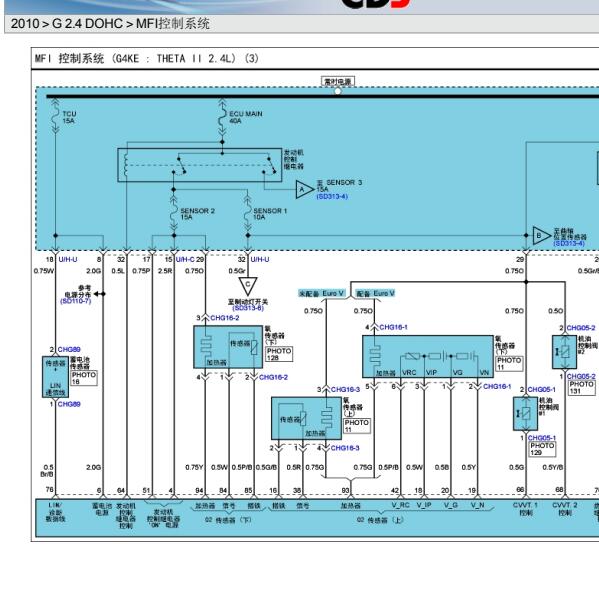Click the triangle A connector symbol
599x603 pixels.
point(304,189)
